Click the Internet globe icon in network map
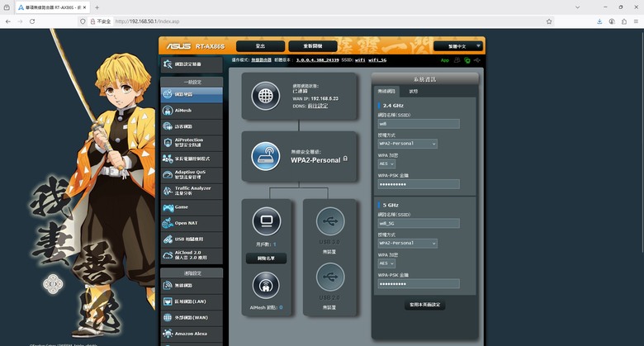Screen dimensions: 644x346 coord(266,96)
